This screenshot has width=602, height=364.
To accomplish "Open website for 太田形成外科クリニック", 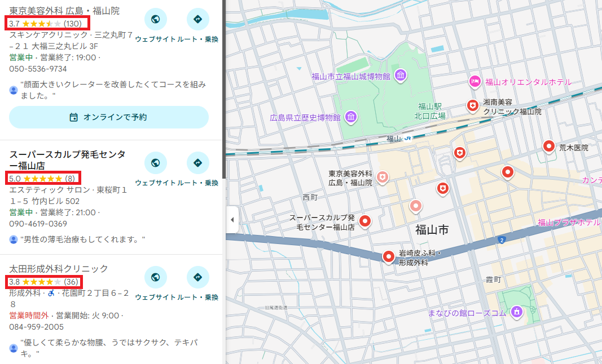I will pos(156,277).
